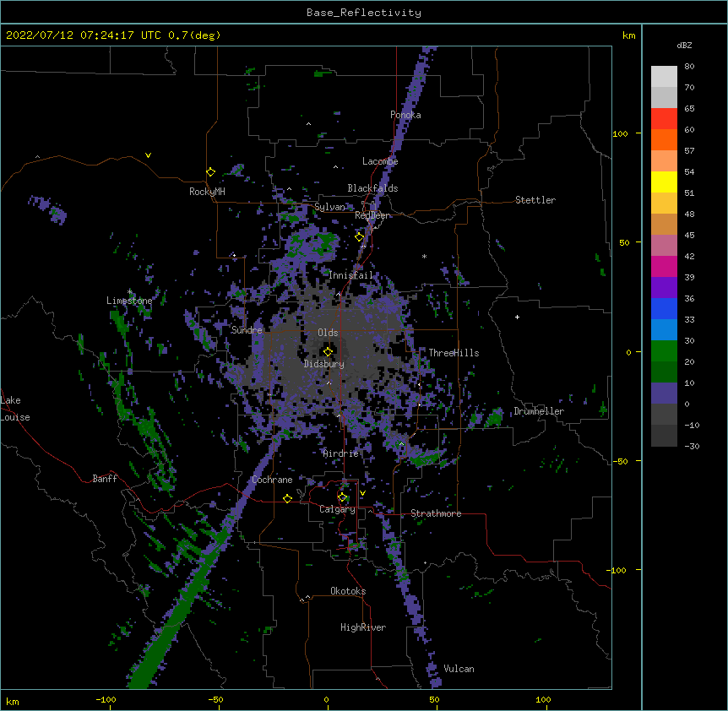728x711 pixels.
Task: Select the HighRiver label
Action: click(x=363, y=627)
